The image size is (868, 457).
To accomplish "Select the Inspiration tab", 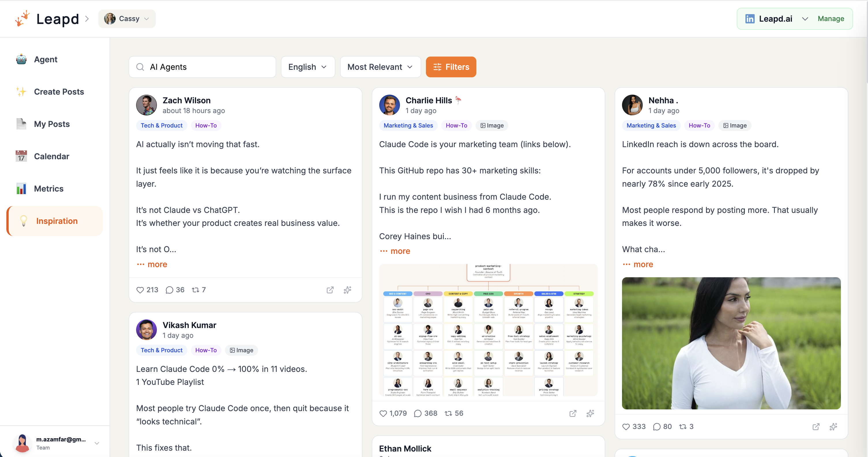I will coord(57,221).
